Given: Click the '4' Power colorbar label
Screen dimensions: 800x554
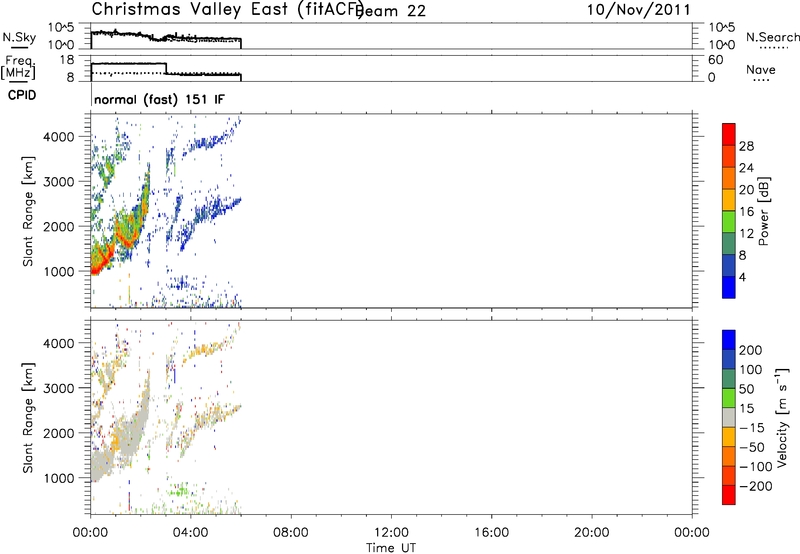Looking at the screenshot, I should tap(742, 276).
